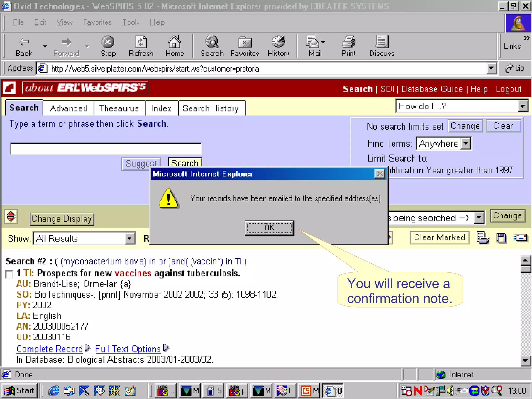Open the Search History tab

[x=211, y=108]
